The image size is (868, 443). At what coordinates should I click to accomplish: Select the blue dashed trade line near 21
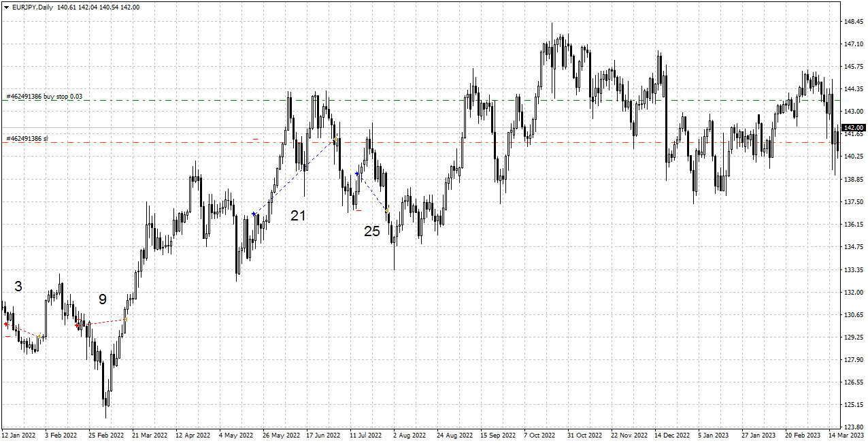pyautogui.click(x=294, y=178)
